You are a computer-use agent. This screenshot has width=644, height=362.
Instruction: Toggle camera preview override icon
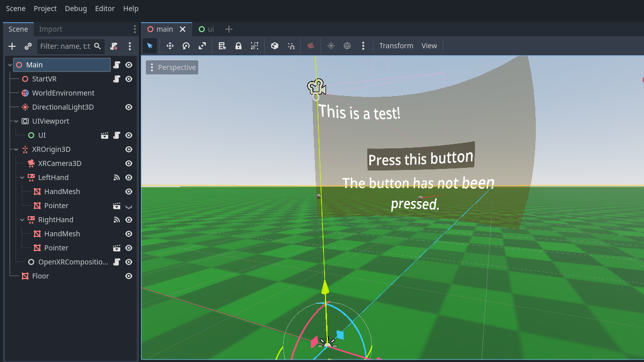point(311,46)
